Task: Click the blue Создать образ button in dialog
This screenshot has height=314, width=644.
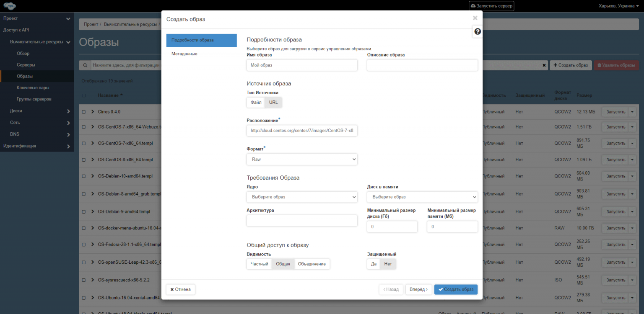Action: tap(456, 289)
